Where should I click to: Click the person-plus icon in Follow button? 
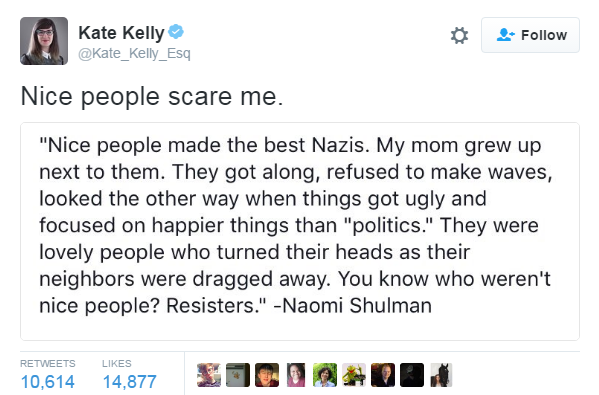505,35
